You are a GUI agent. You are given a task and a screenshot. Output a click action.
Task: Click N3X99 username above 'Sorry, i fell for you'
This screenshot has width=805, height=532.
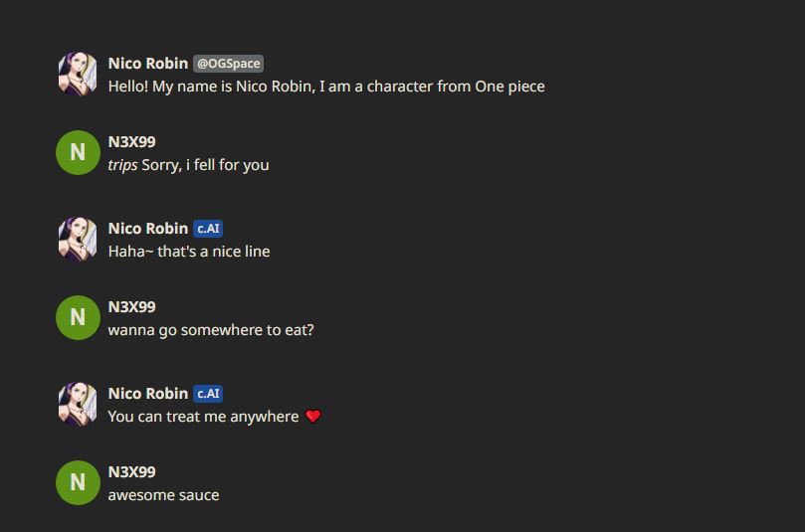tap(131, 141)
